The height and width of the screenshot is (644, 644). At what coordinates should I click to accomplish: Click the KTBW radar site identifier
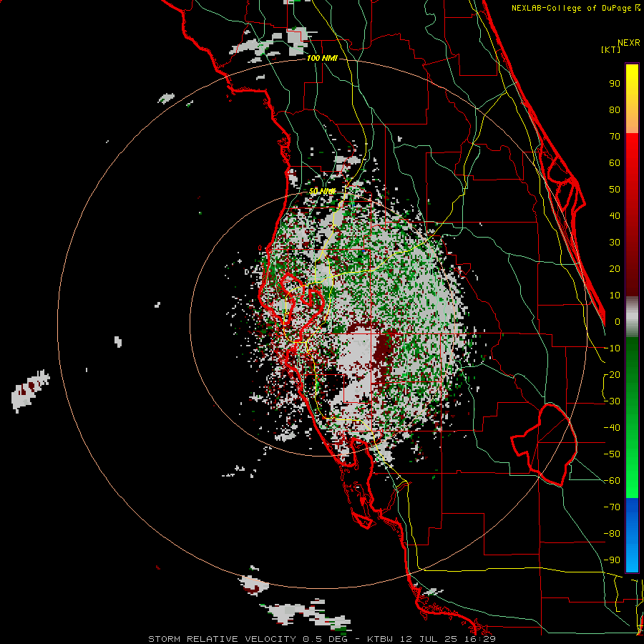(x=381, y=639)
